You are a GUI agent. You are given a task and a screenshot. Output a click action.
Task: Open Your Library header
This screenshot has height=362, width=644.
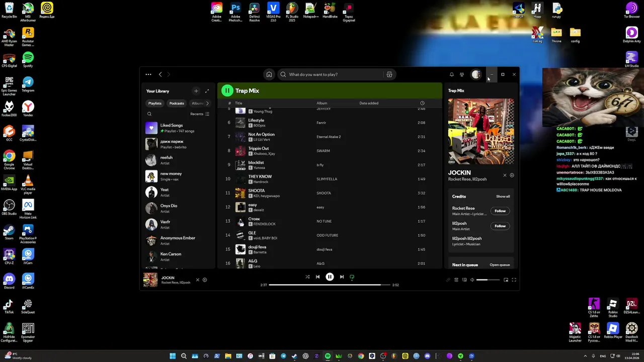click(x=157, y=91)
